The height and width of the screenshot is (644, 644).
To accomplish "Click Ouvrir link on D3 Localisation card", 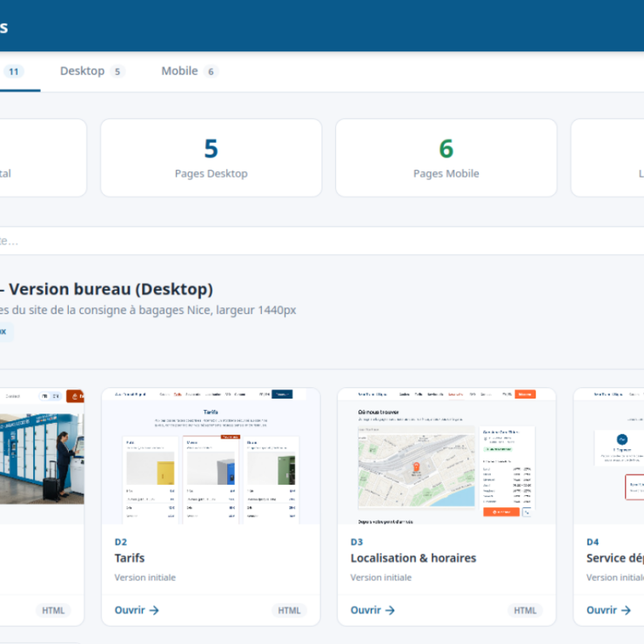I will (372, 610).
